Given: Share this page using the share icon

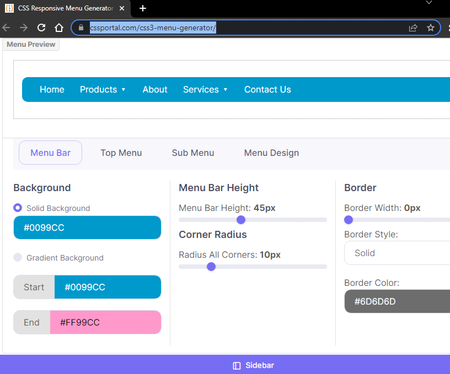Looking at the screenshot, I should (413, 28).
